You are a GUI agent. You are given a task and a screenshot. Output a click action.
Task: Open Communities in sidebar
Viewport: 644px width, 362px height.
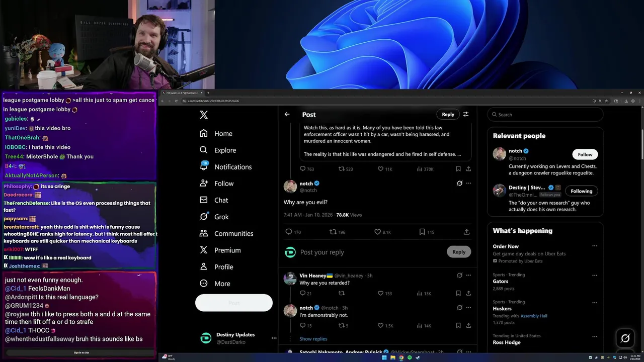[x=226, y=234]
